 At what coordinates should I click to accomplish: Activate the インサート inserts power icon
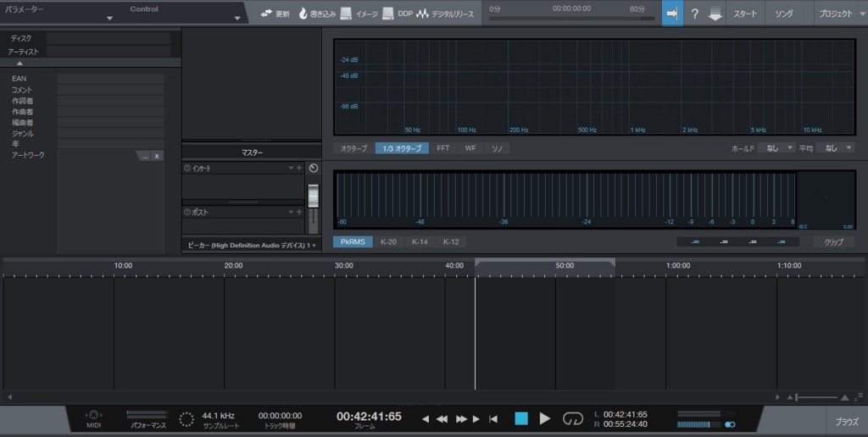tap(187, 168)
